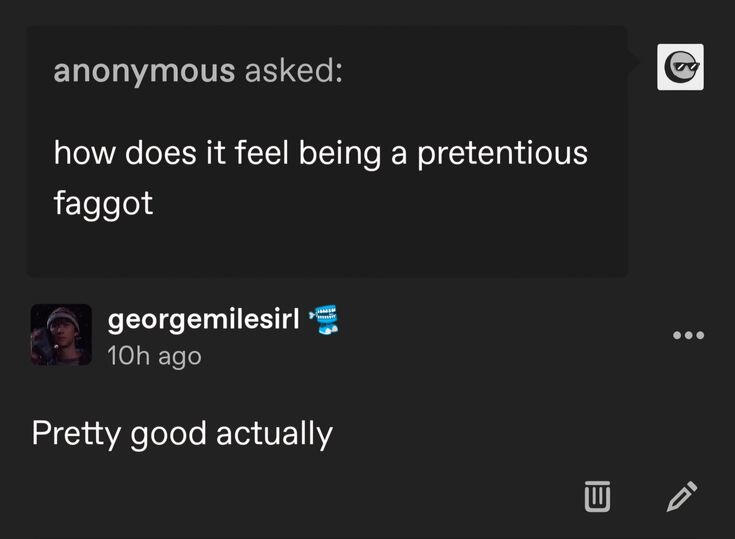The width and height of the screenshot is (735, 539).
Task: Click the "anonymous" asker name
Action: (144, 71)
